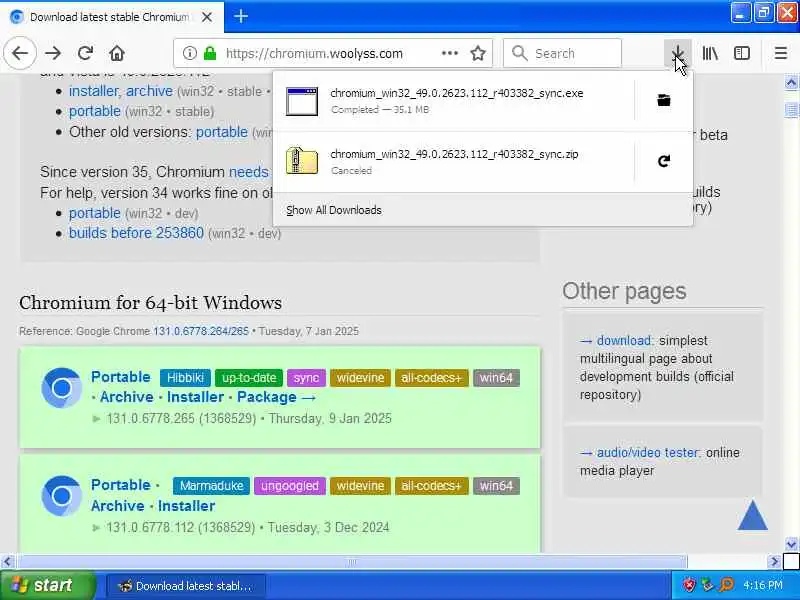
Task: Click the Hibbiki tag badge
Action: (x=185, y=378)
